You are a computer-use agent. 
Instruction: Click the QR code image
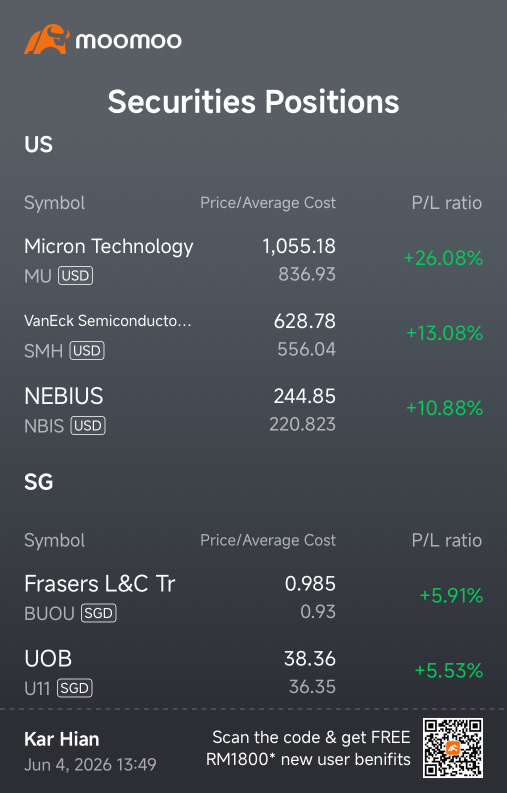tap(453, 748)
